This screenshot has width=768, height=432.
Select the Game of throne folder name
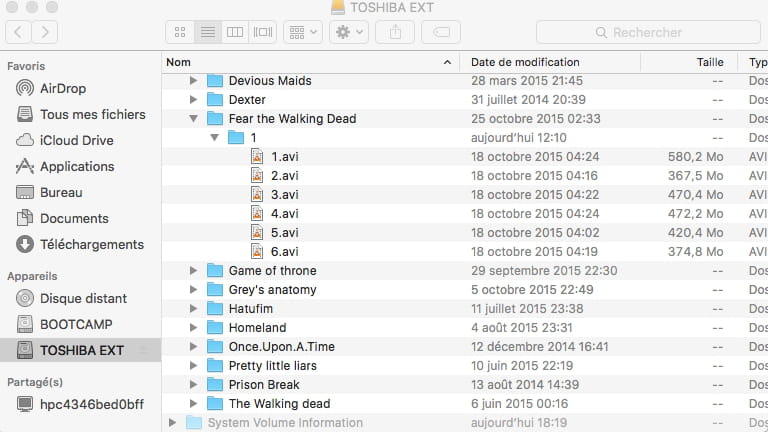[x=272, y=270]
